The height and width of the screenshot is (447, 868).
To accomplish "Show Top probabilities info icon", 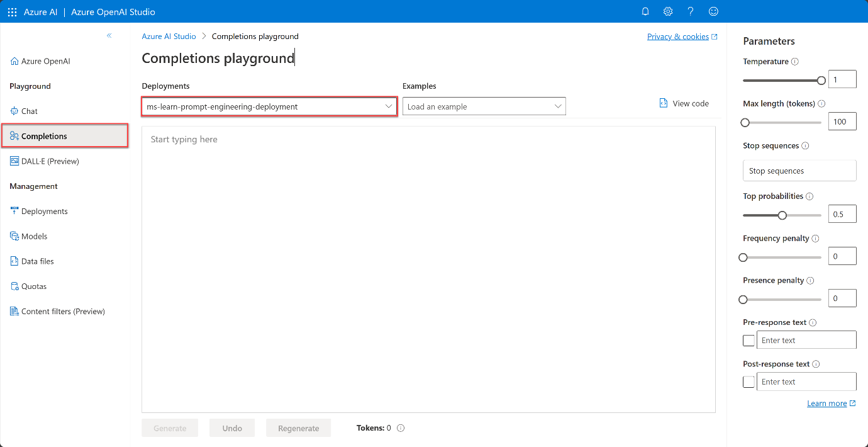I will click(810, 196).
